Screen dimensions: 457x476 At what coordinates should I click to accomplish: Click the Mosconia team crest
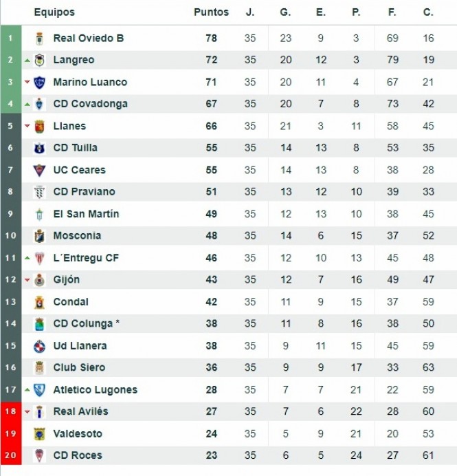click(39, 236)
